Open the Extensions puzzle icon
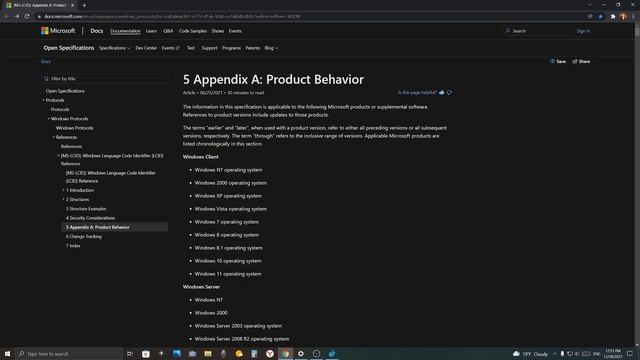640x360 pixels. pyautogui.click(x=613, y=16)
